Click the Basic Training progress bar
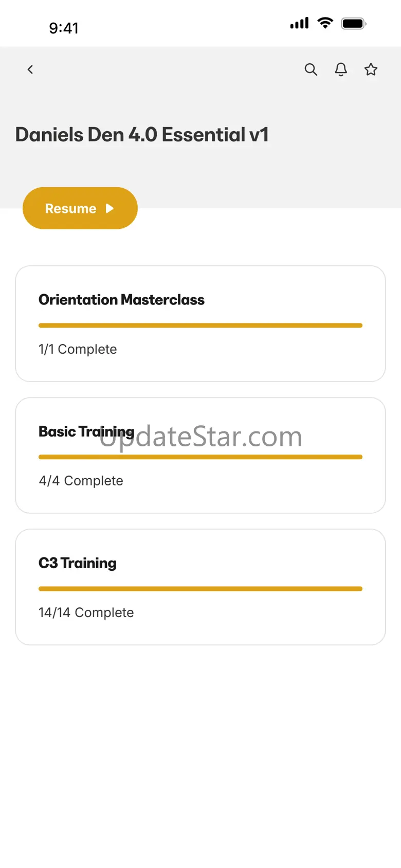Viewport: 401px width, 868px height. (x=200, y=457)
